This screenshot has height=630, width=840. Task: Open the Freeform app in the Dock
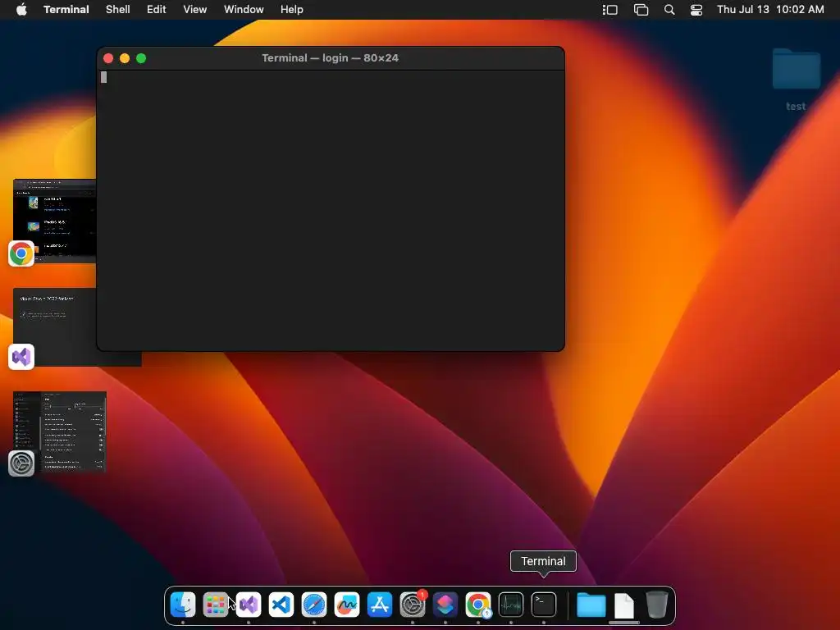[347, 605]
